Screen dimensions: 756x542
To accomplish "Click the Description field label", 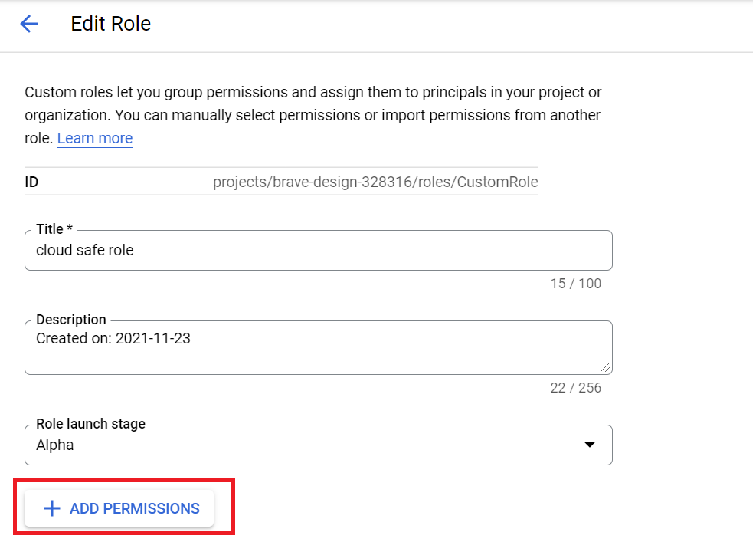I will tap(71, 320).
